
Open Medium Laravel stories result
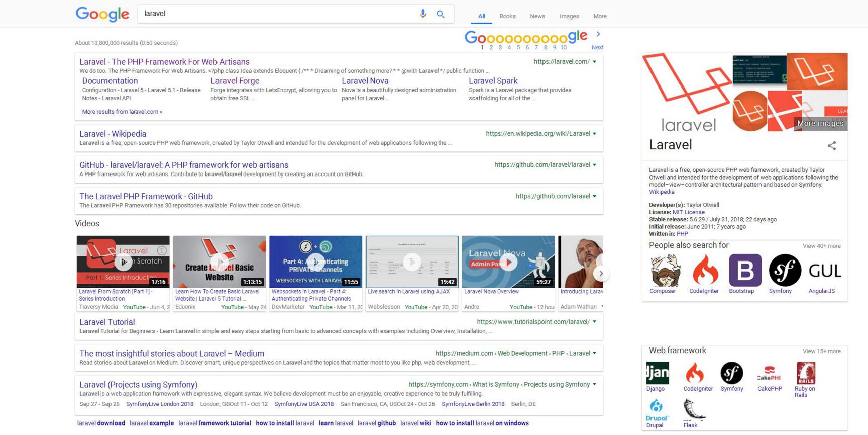[172, 353]
